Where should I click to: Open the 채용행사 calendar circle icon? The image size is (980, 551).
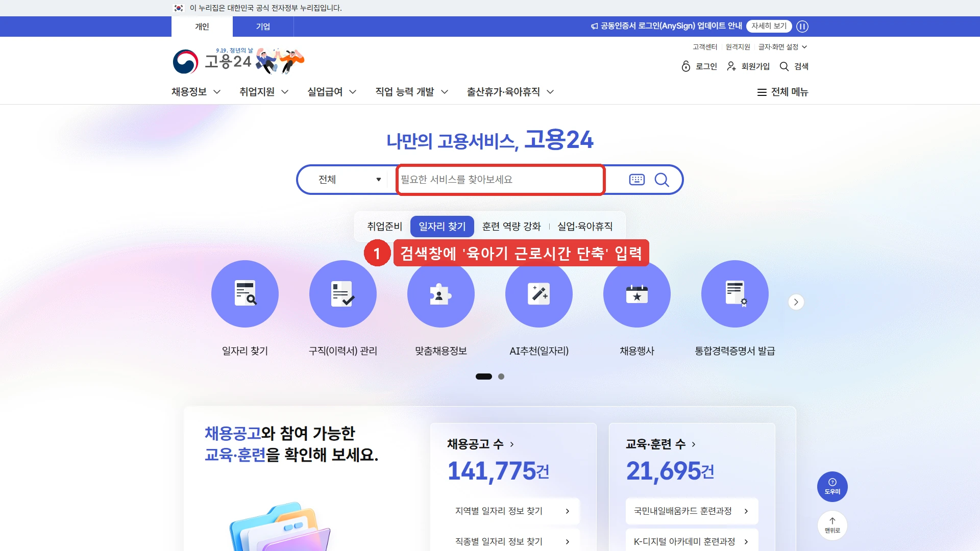coord(637,294)
